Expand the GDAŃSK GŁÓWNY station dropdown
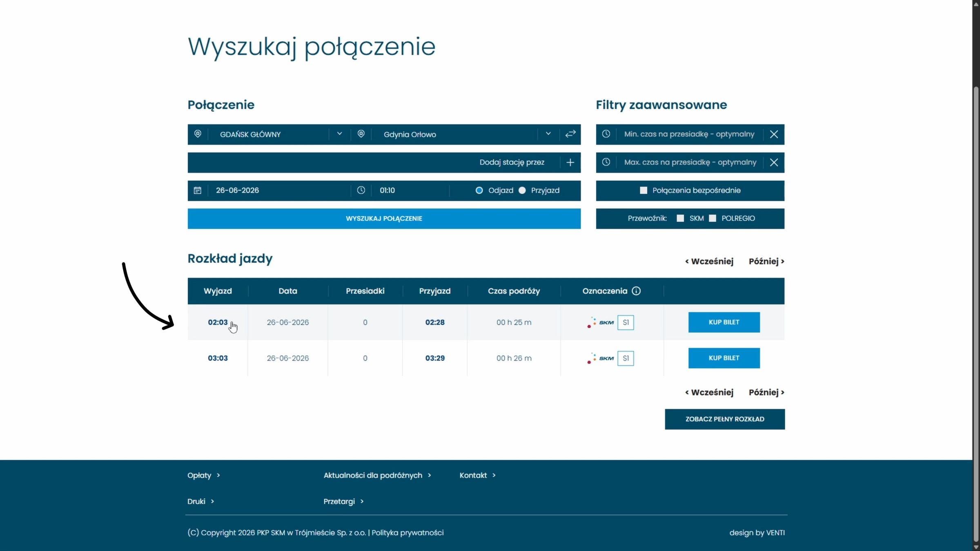This screenshot has height=551, width=980. (339, 134)
